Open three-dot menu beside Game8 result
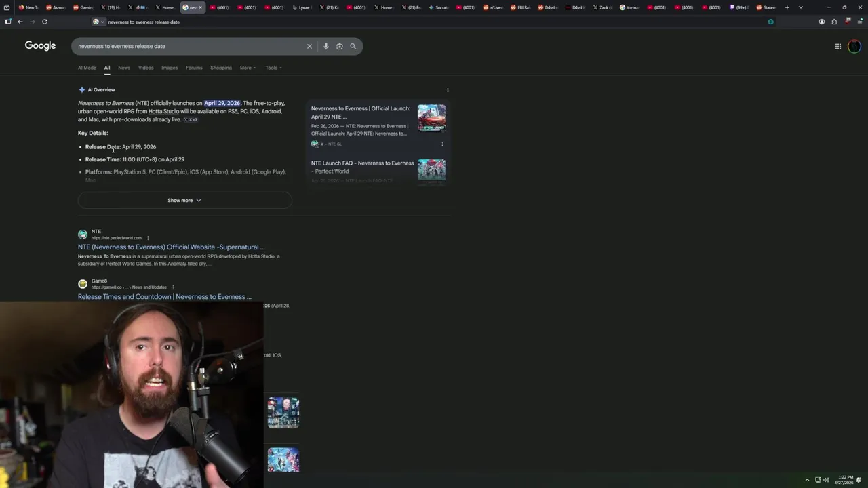Screen dimensions: 868x488 [173, 287]
